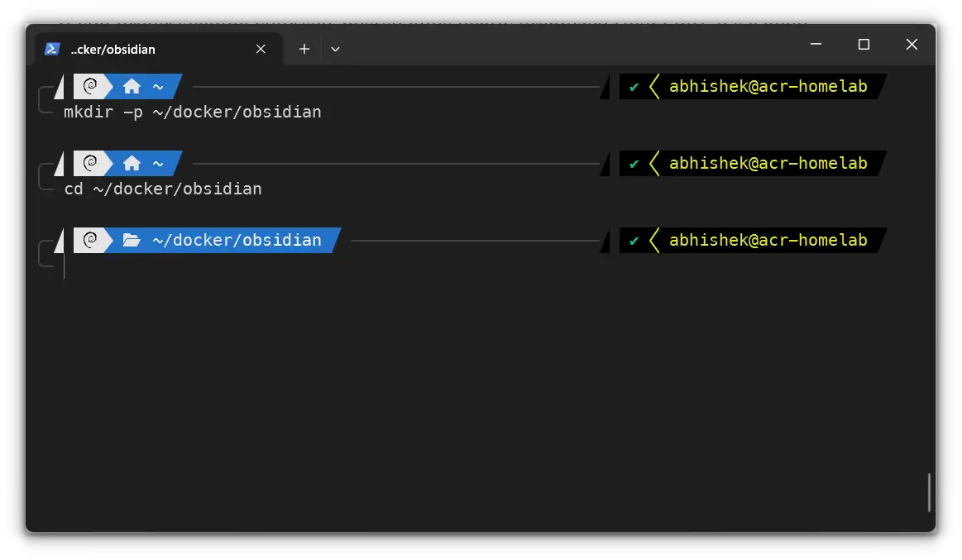Open the tab dropdown chevron next to the plus button
Viewport: 962px width, 560px height.
coord(335,49)
